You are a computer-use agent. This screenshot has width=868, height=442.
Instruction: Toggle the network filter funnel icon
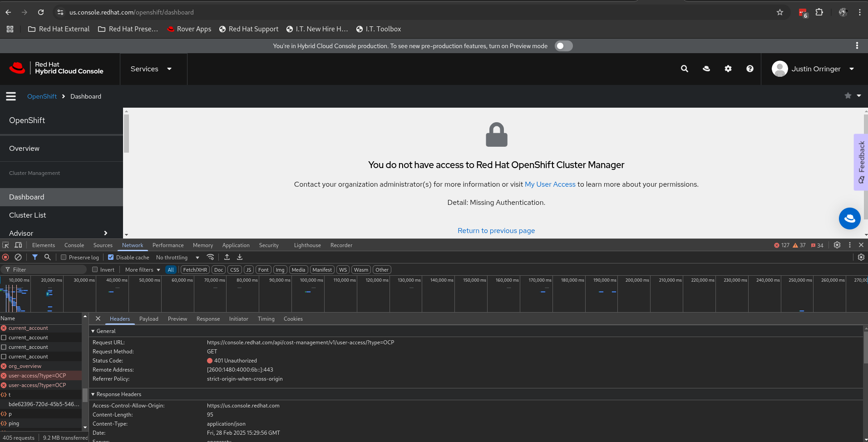click(x=35, y=257)
